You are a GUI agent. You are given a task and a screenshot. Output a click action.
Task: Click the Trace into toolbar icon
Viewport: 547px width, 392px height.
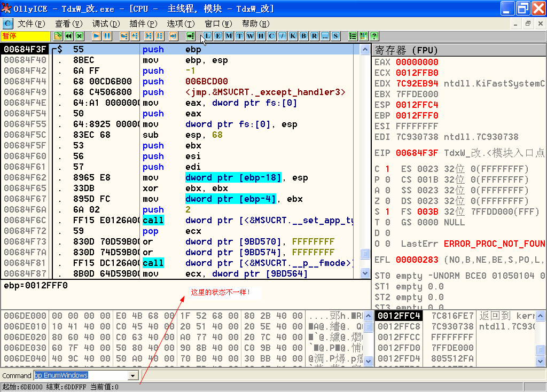click(x=149, y=36)
